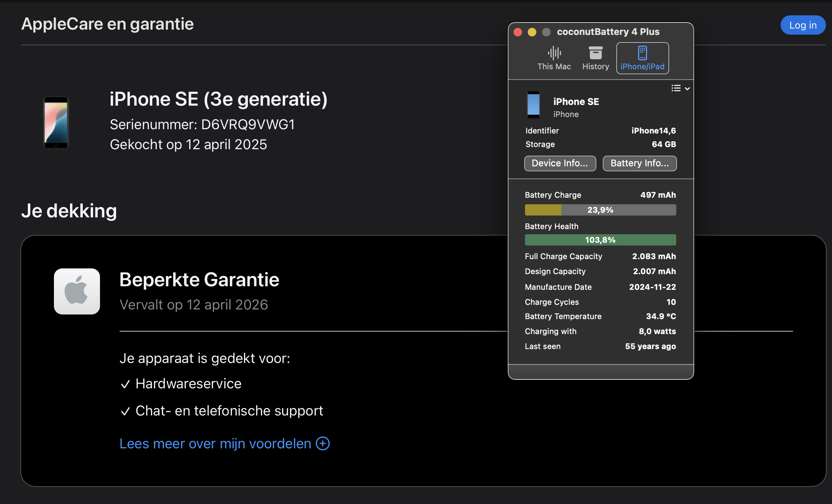Click the iPhone14,6 identifier value
This screenshot has width=832, height=504.
pyautogui.click(x=653, y=131)
